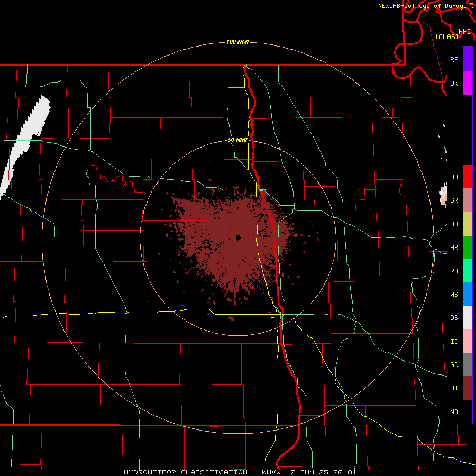Select the GR legend color block
This screenshot has width=476, height=476.
pos(467,200)
